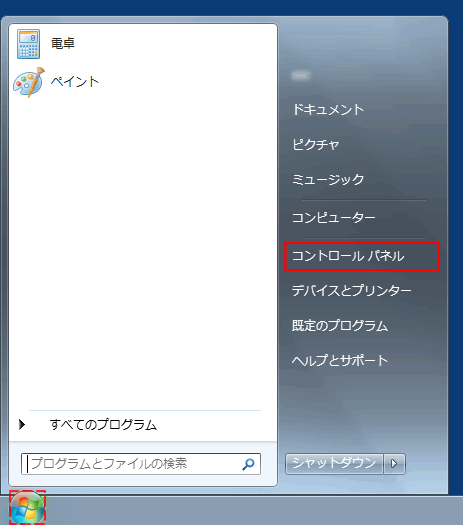The image size is (463, 525).
Task: Expand すべてのプログラム list
Action: pos(103,425)
